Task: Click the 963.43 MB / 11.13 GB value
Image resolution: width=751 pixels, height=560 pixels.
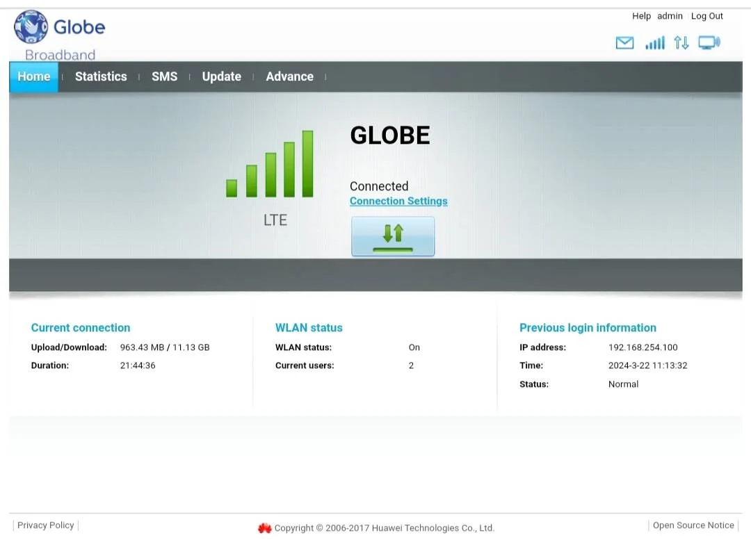Action: point(165,347)
